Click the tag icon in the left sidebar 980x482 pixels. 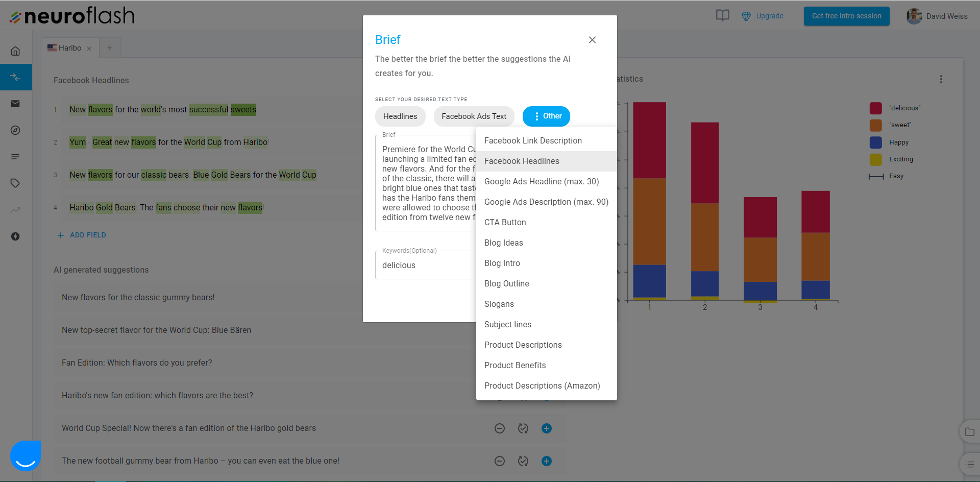point(15,183)
